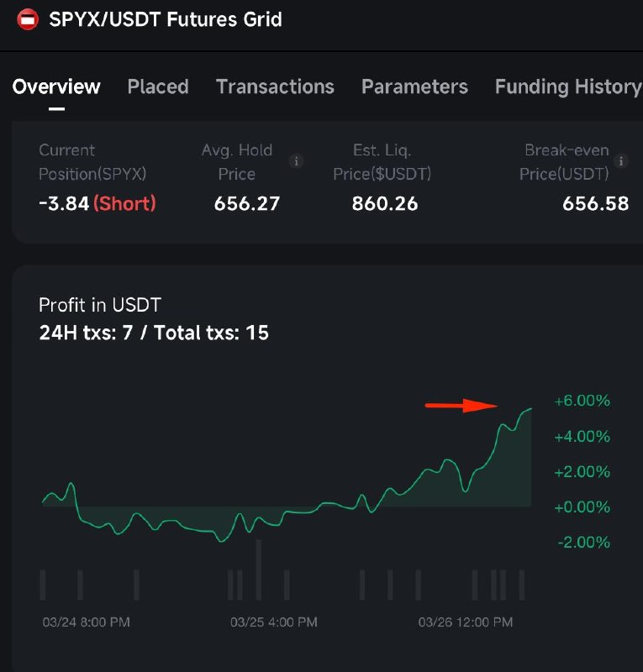Select the Parameters tab
This screenshot has width=643, height=672.
tap(414, 87)
